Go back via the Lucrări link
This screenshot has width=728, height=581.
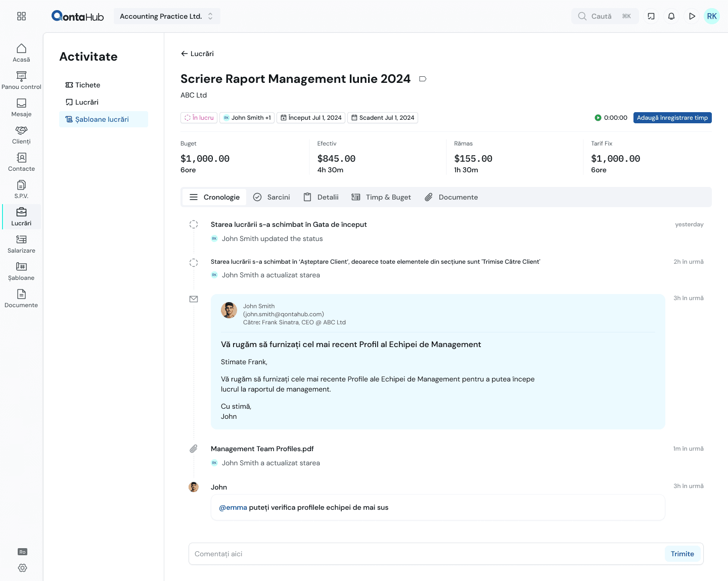197,54
